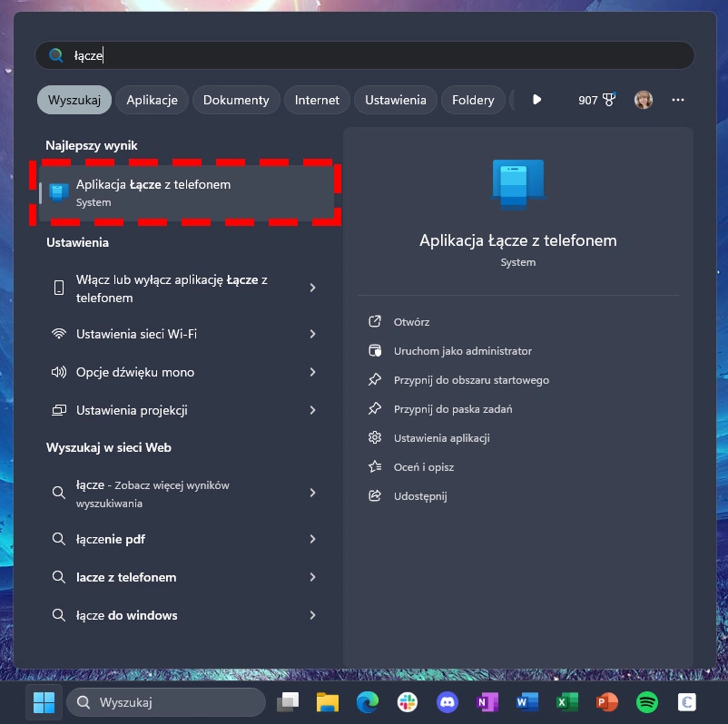Open the Aplikacja Łącze z telefonem best result
Screen dimensions: 728x724
click(x=186, y=192)
